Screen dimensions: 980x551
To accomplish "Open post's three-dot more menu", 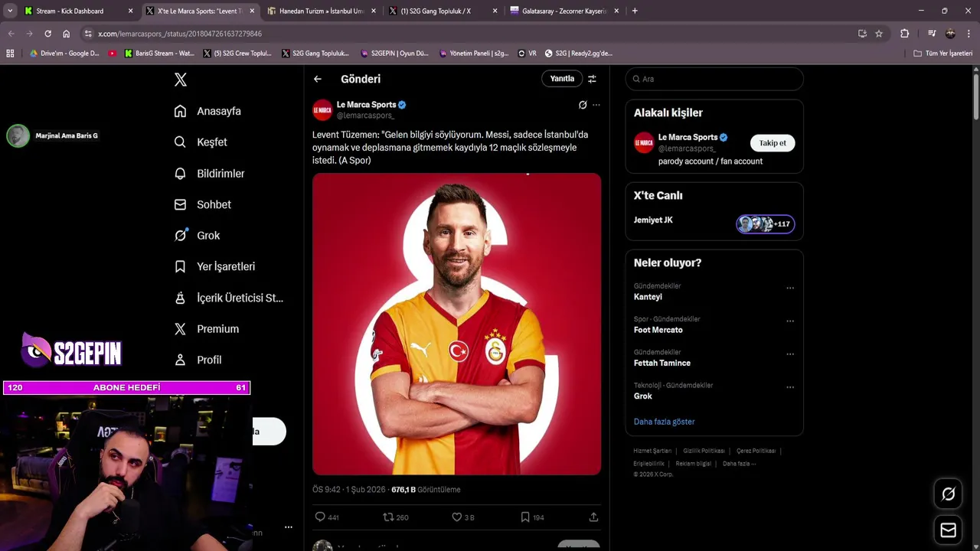I will point(596,105).
